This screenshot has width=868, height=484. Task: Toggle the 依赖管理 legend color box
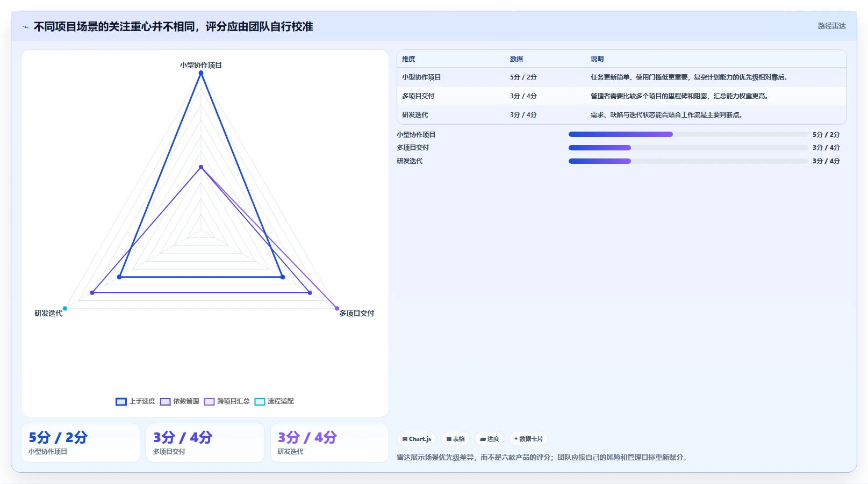[x=165, y=402]
